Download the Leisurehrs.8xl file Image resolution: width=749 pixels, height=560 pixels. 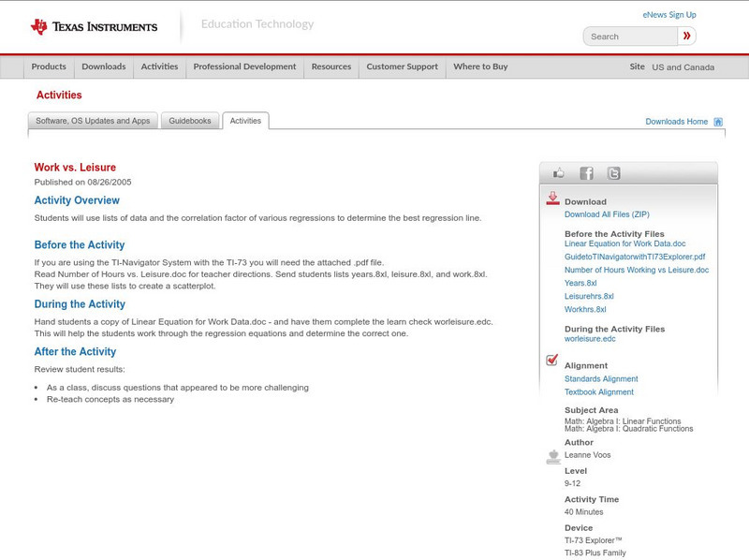click(x=589, y=296)
